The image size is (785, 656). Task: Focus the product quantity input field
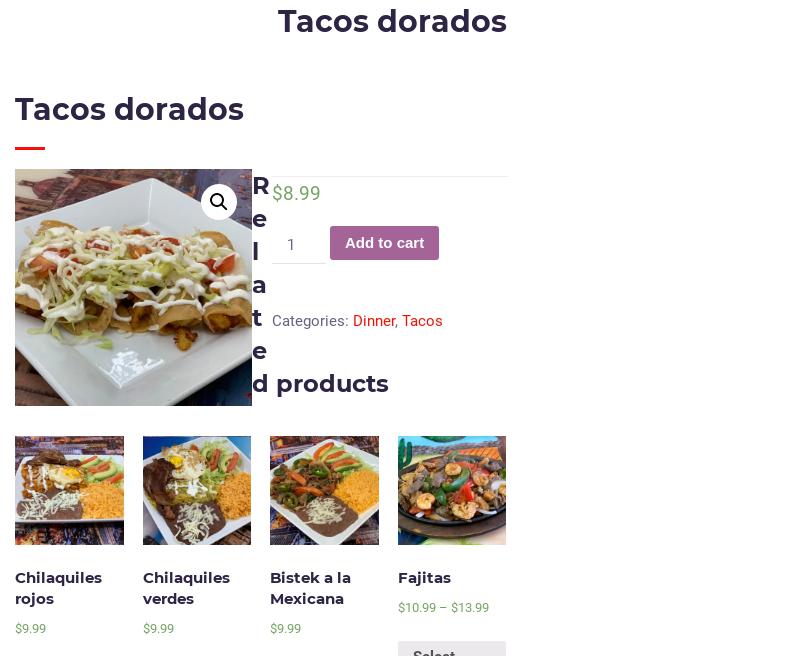[x=298, y=245]
